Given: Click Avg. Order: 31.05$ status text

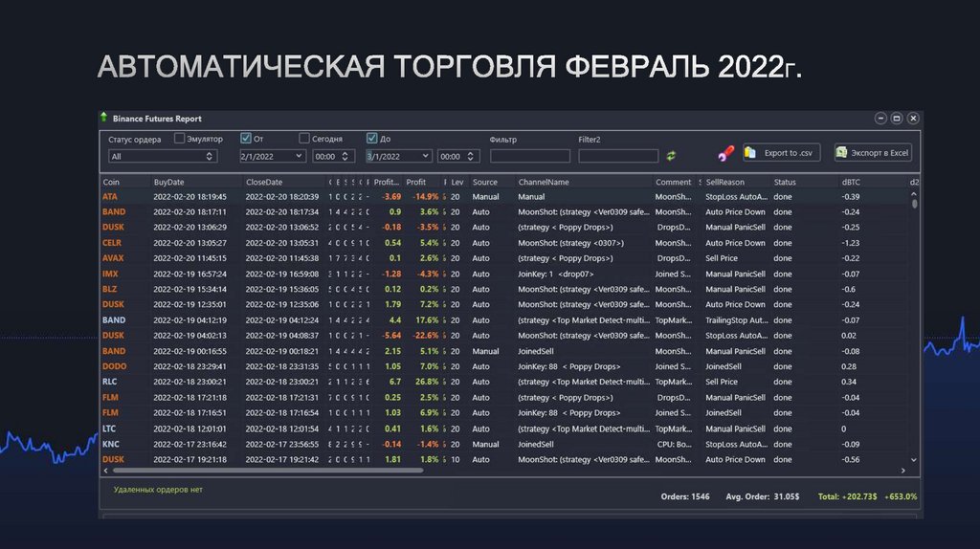Looking at the screenshot, I should click(x=763, y=496).
